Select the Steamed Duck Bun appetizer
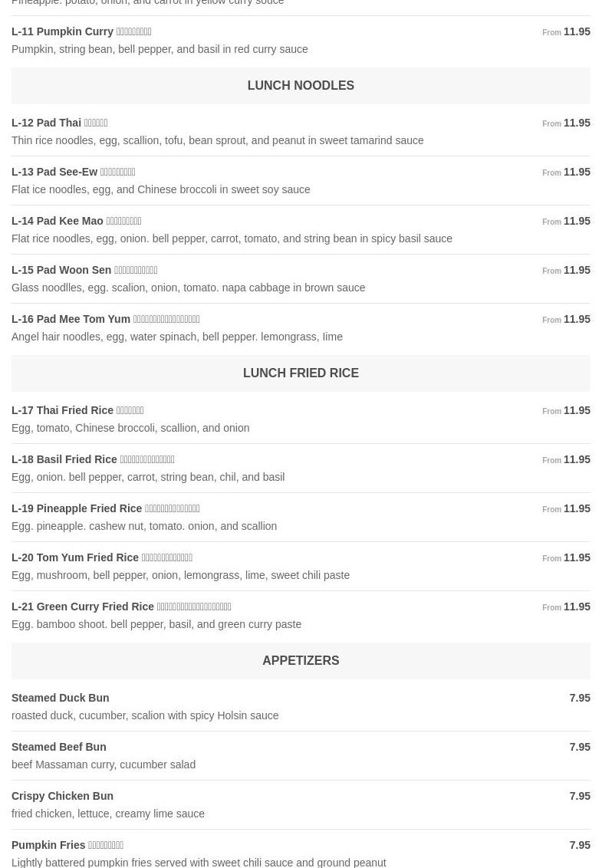 60,698
